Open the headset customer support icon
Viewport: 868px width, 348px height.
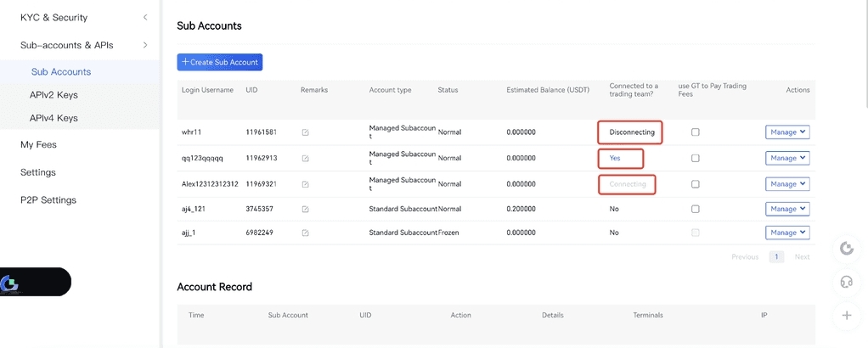coord(846,282)
